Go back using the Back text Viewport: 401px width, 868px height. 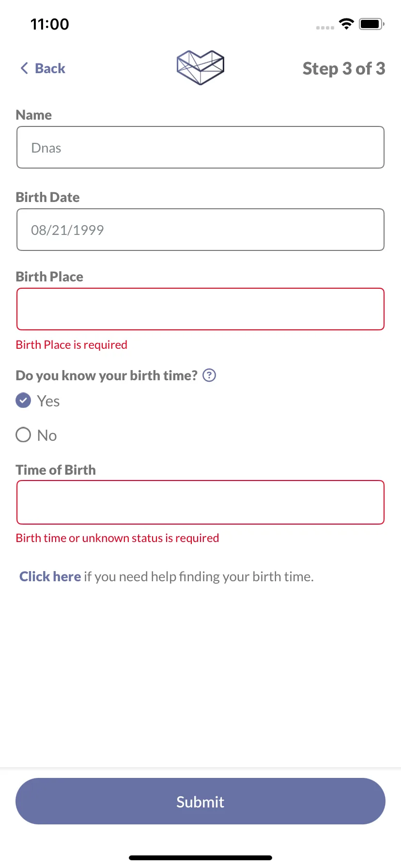click(50, 68)
